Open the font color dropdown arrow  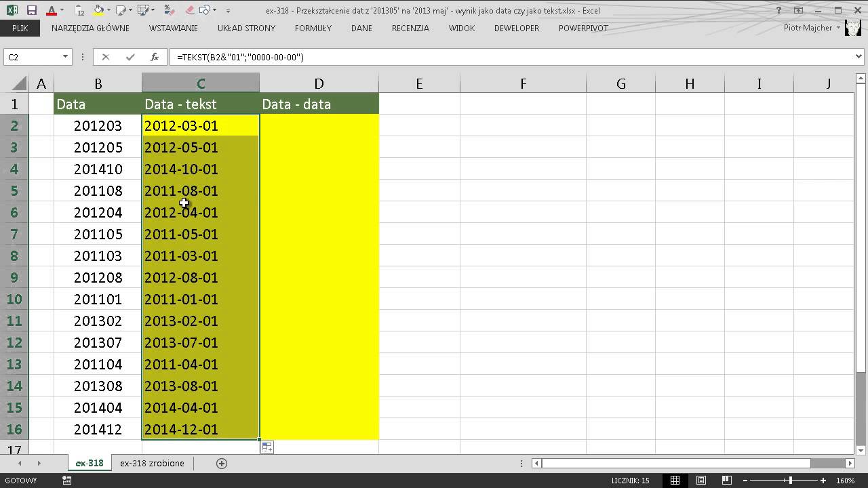pyautogui.click(x=62, y=11)
